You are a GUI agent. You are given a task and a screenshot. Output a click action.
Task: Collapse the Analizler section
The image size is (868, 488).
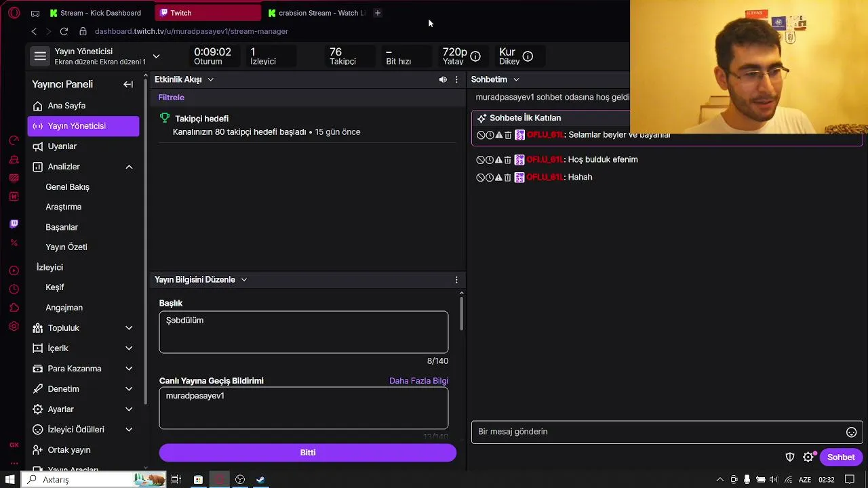click(x=129, y=167)
